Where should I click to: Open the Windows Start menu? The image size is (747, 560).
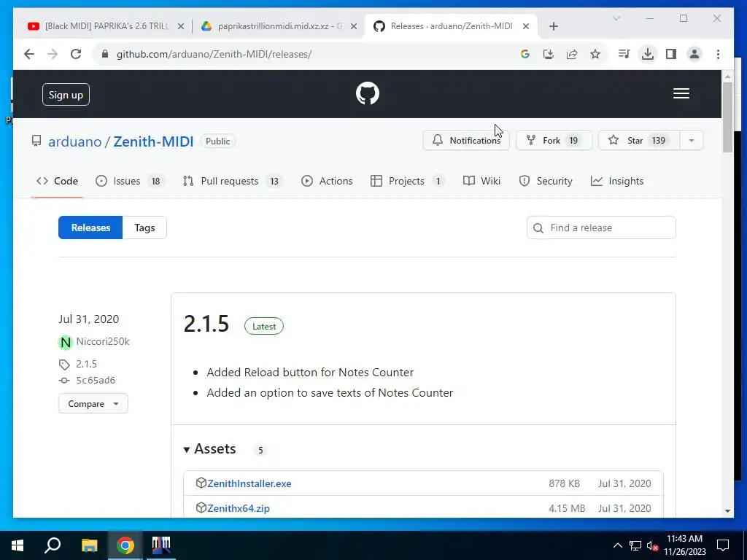point(18,545)
